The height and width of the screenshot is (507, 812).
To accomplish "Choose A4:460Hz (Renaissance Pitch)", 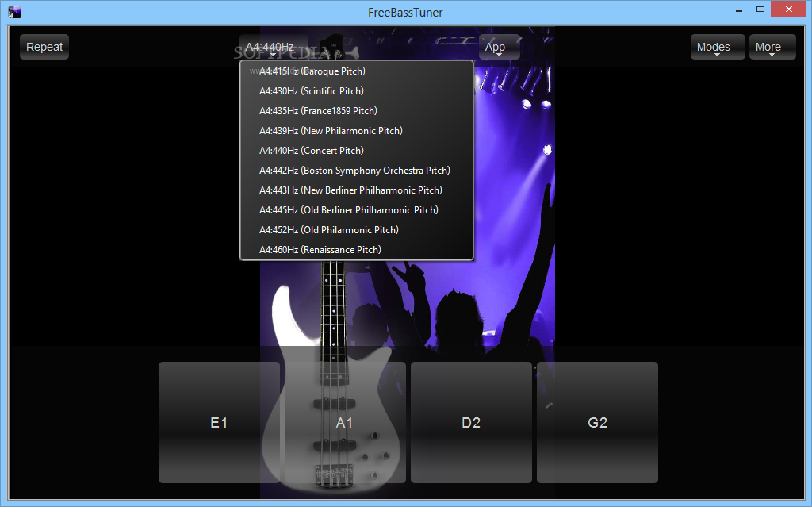I will click(x=356, y=249).
